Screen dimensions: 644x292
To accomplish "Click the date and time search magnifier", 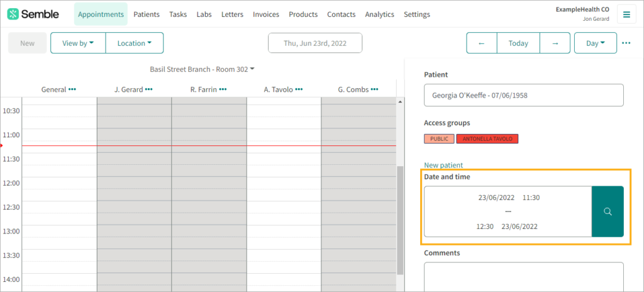I will (x=608, y=211).
